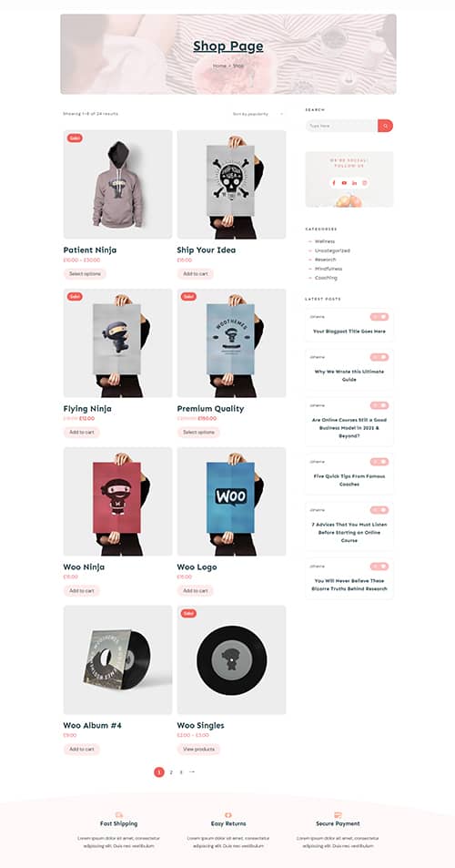Click View products under Woo Singles
The height and width of the screenshot is (868, 455).
pos(198,749)
